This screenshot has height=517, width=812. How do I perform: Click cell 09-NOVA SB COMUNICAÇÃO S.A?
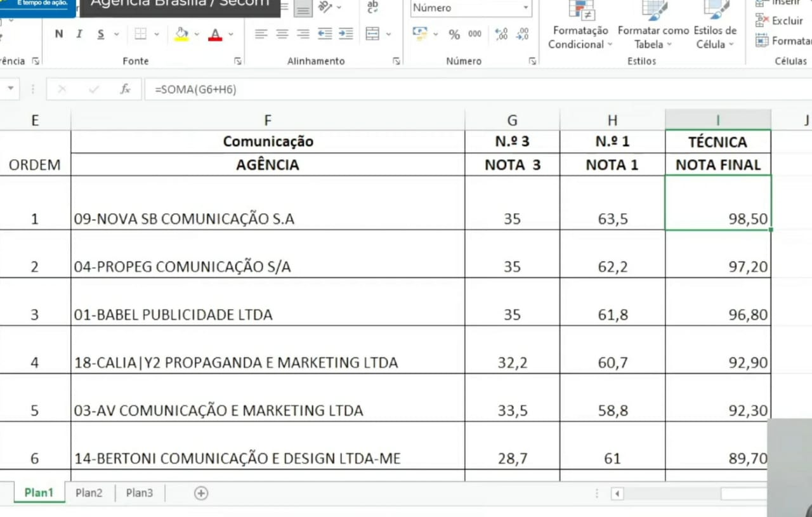pos(268,203)
